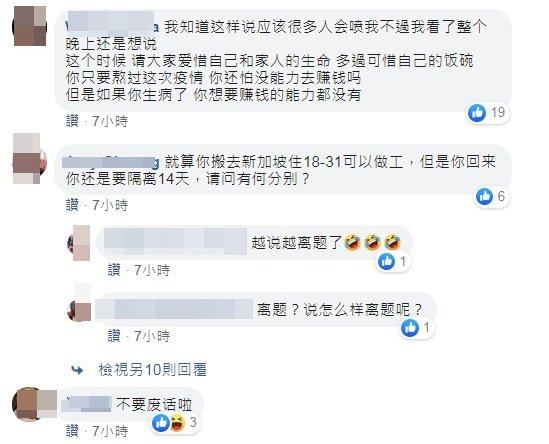Click 讚 under the 越说越离题了 reply
Viewport: 549px width, 444px height.
tap(114, 270)
